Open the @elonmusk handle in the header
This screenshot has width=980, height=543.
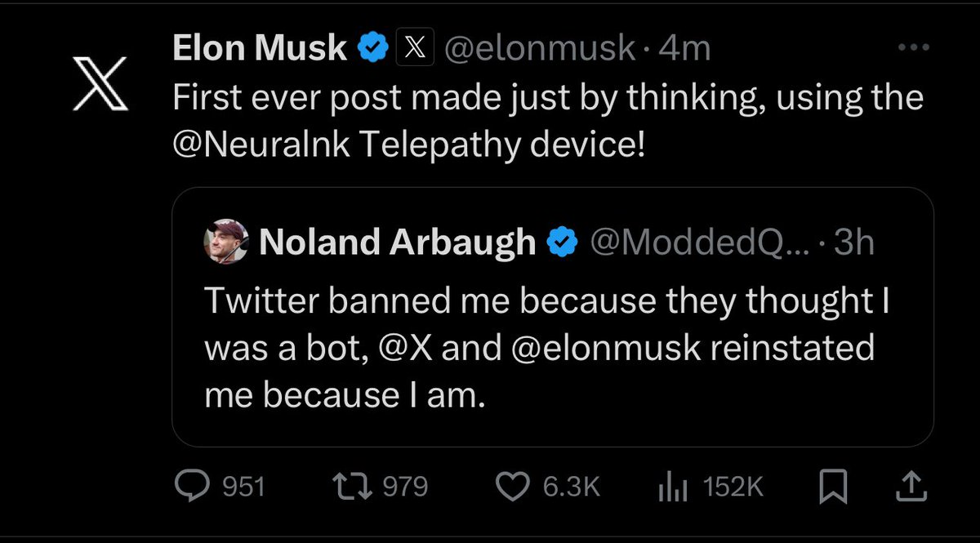click(539, 50)
